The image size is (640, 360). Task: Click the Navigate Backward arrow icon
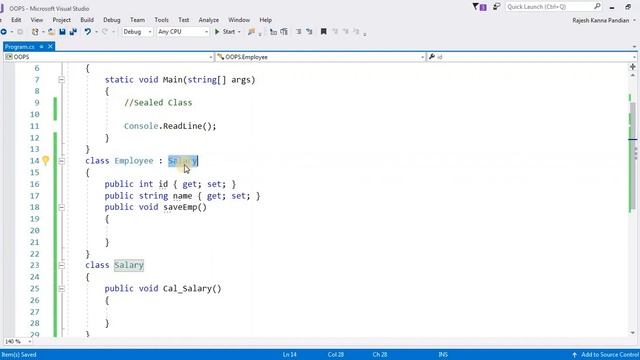tap(4, 32)
